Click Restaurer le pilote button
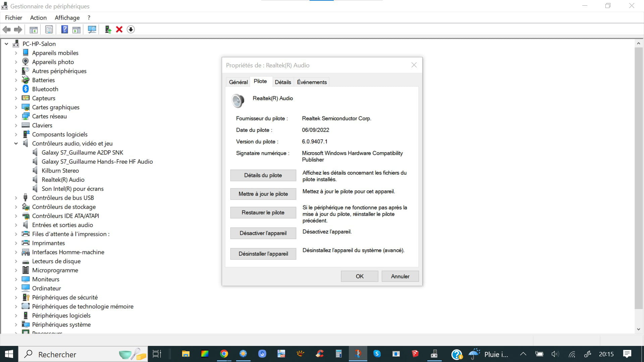The image size is (644, 362). tap(263, 213)
